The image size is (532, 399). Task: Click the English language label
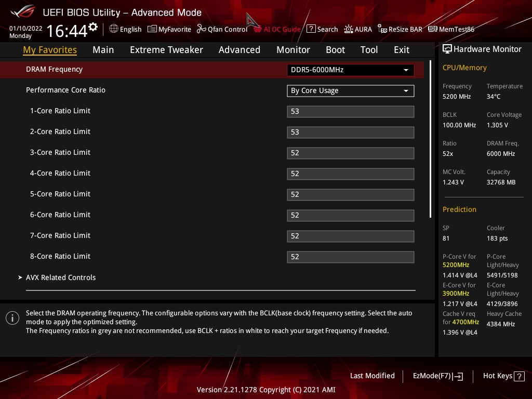(130, 29)
